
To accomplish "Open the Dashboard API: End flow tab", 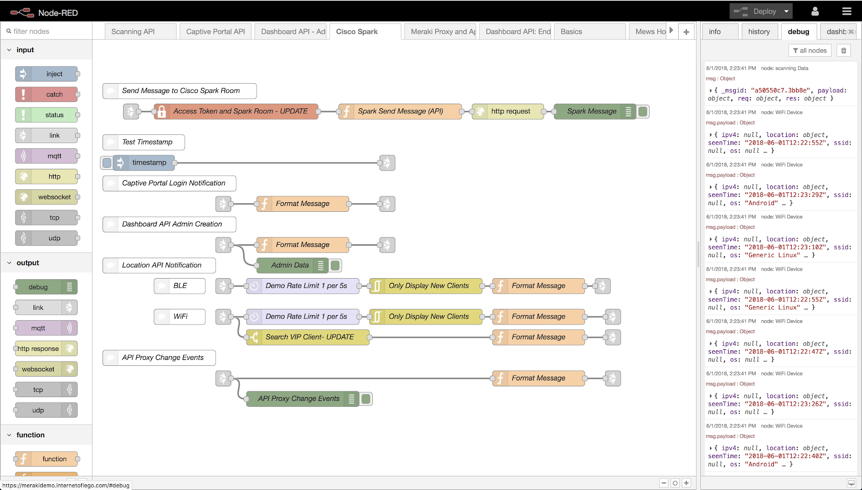I will (x=515, y=32).
